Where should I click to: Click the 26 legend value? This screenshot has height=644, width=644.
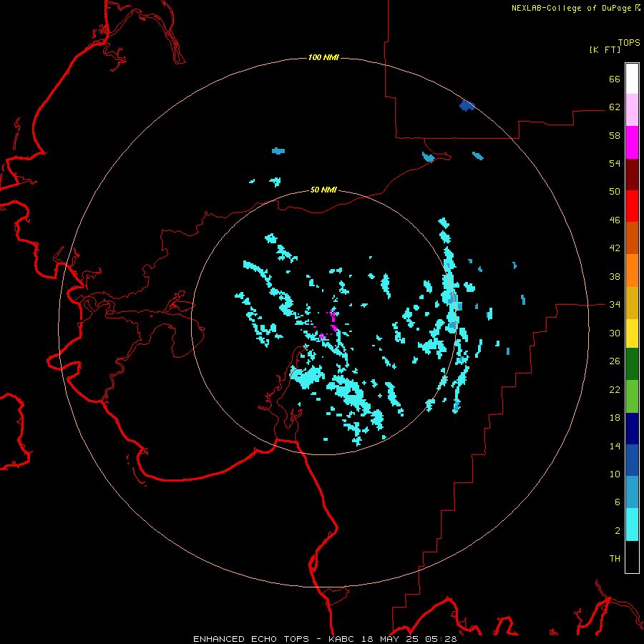615,361
